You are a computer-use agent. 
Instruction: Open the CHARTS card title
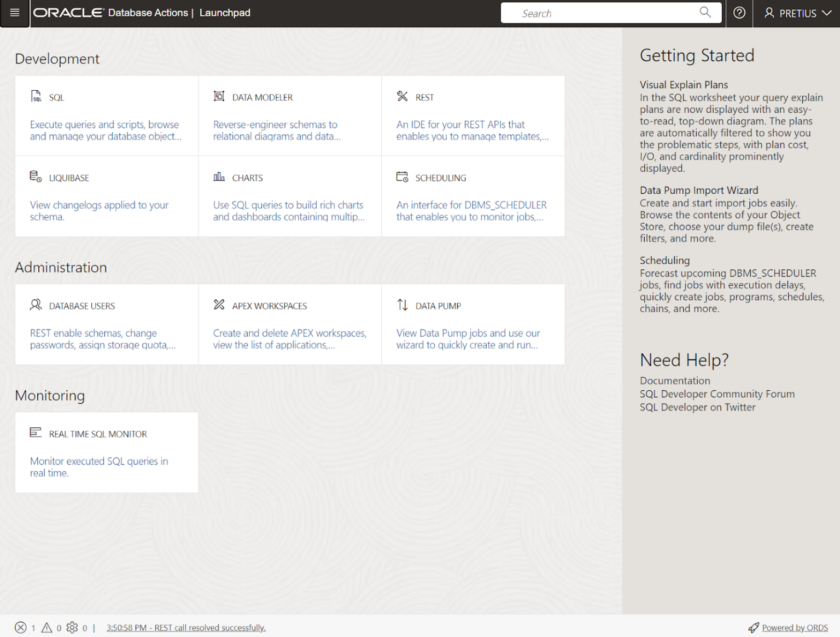coord(247,178)
